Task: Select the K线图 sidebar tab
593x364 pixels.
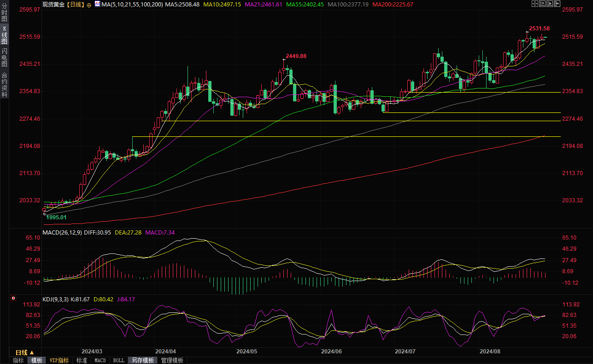Action: click(5, 35)
